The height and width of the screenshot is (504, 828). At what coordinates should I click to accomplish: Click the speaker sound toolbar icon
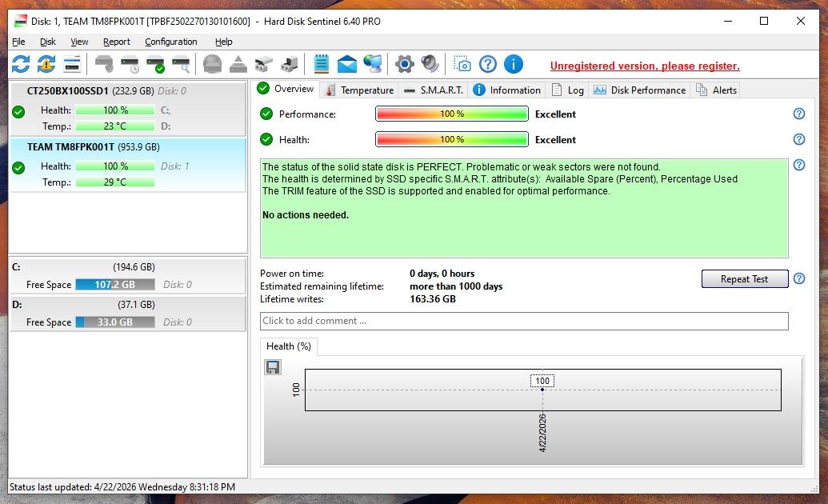[x=430, y=64]
